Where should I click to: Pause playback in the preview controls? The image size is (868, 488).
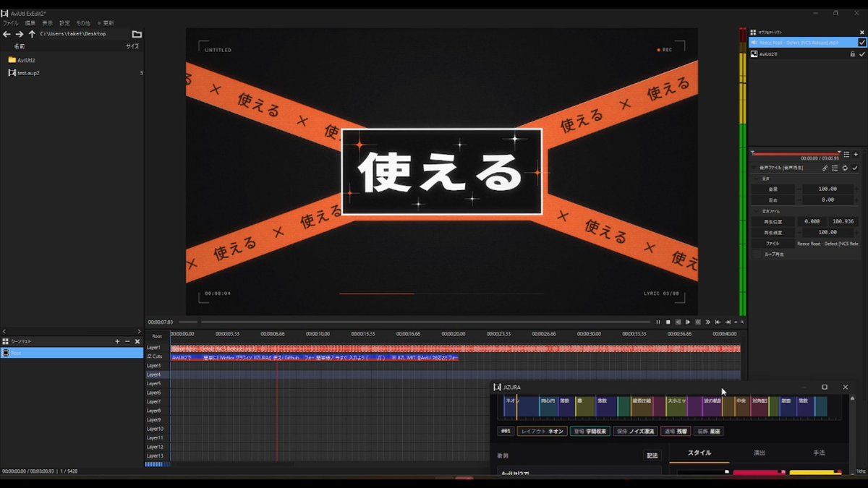click(658, 322)
